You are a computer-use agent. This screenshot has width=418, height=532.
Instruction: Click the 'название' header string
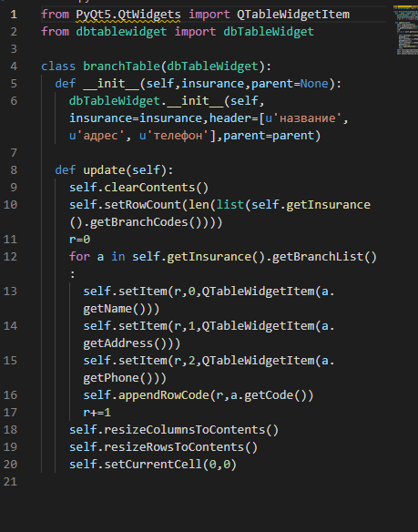pyautogui.click(x=307, y=118)
